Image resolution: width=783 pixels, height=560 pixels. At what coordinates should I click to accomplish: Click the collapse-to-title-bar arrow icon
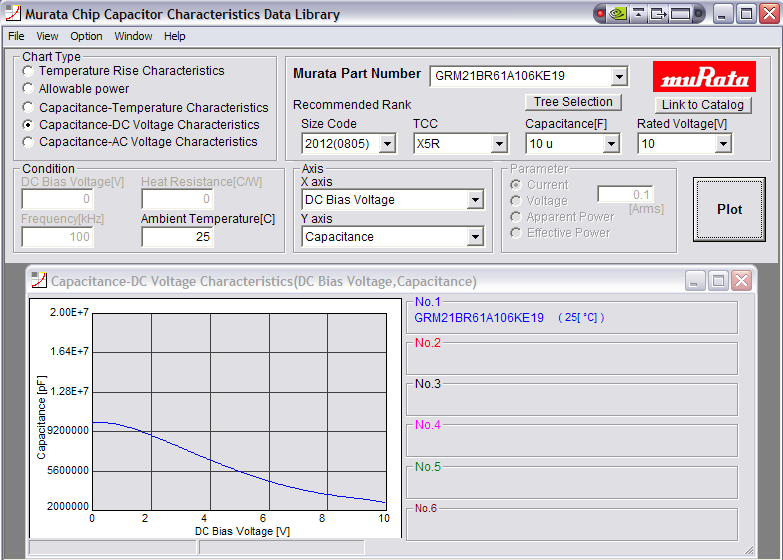pos(638,13)
